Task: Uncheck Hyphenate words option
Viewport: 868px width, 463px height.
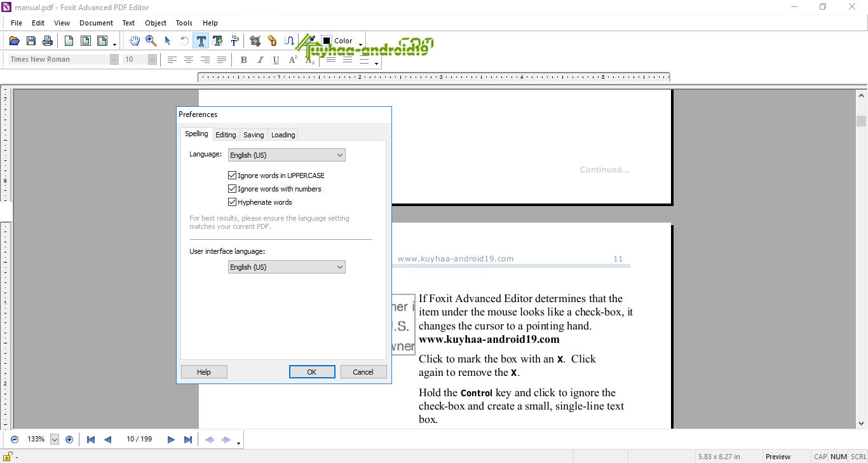Action: [x=232, y=202]
